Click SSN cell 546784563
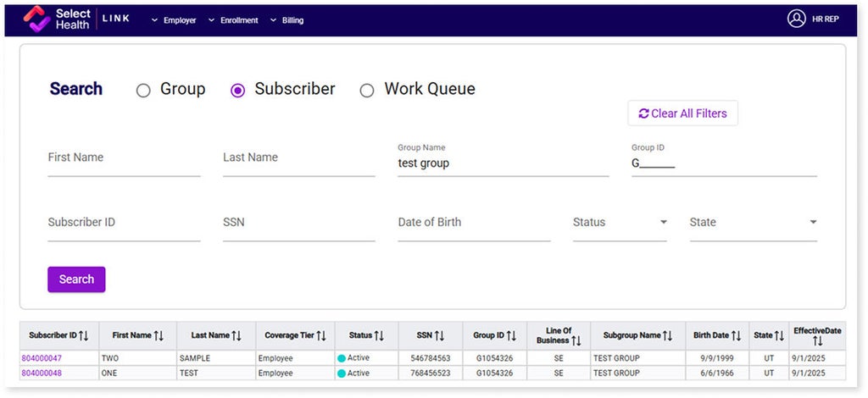 click(x=430, y=358)
